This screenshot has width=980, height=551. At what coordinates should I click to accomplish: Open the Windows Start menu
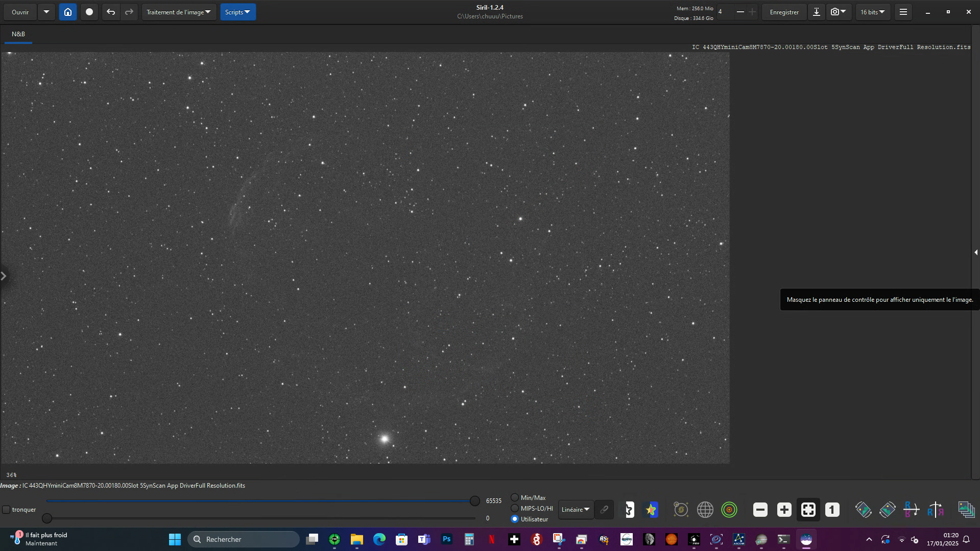(175, 539)
